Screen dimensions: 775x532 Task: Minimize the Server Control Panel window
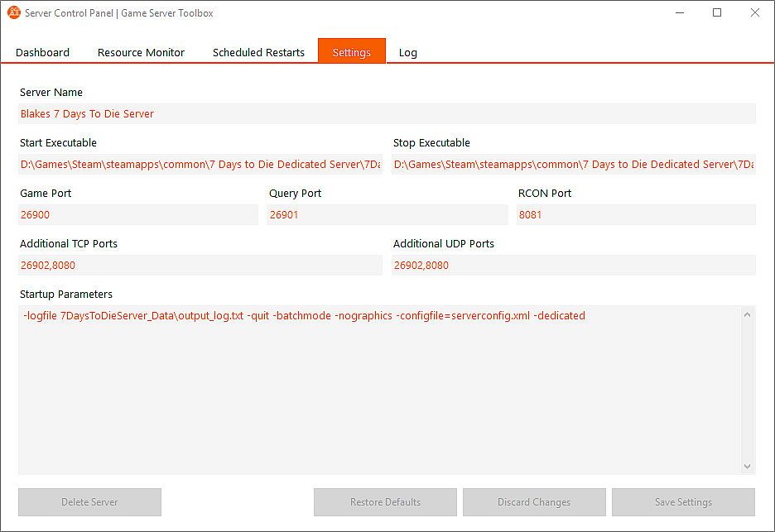[680, 12]
